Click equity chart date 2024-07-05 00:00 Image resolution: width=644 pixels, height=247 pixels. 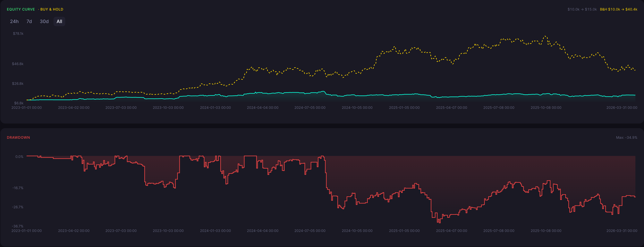[x=310, y=107]
